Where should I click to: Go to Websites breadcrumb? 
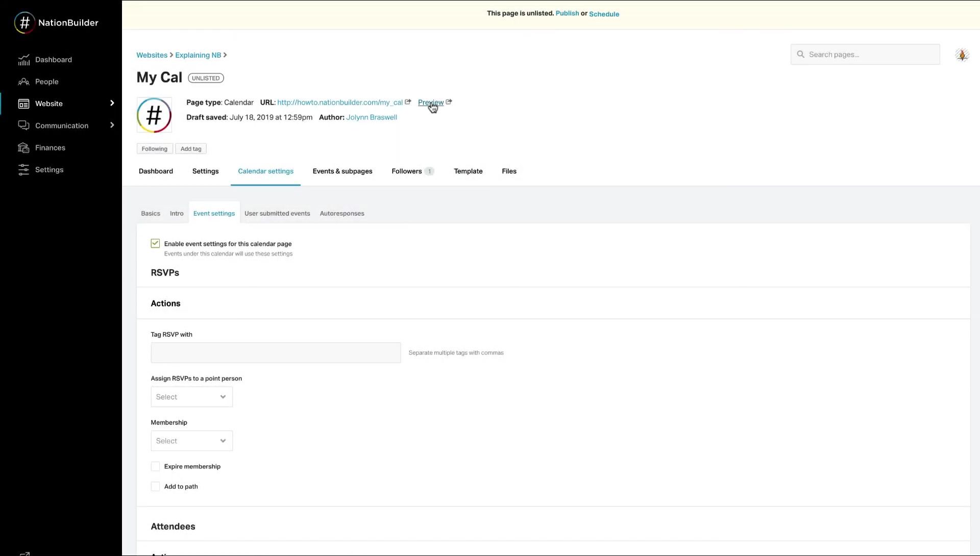click(x=152, y=55)
